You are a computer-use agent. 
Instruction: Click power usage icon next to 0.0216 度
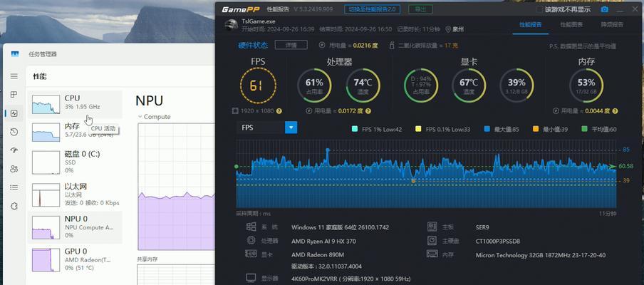pos(323,45)
